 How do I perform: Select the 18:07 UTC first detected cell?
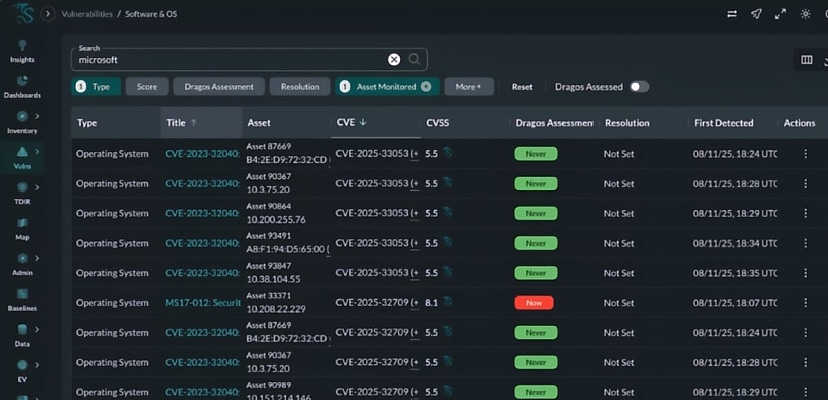click(735, 303)
